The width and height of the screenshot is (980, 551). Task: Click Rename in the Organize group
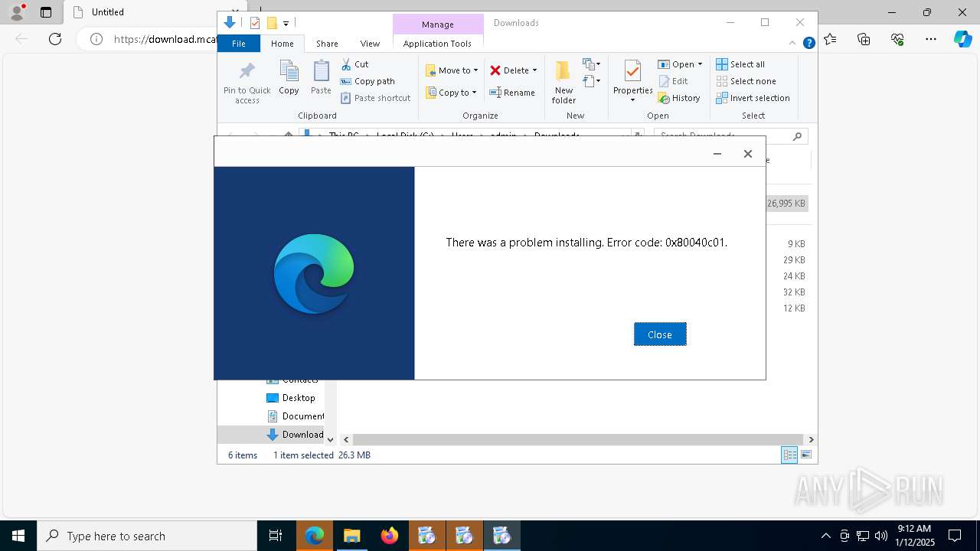point(512,93)
